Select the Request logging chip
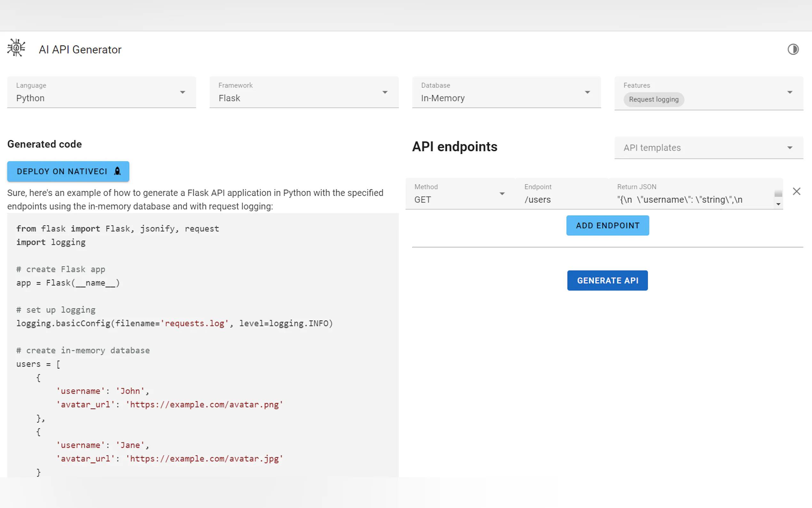Viewport: 812px width, 508px height. 653,99
